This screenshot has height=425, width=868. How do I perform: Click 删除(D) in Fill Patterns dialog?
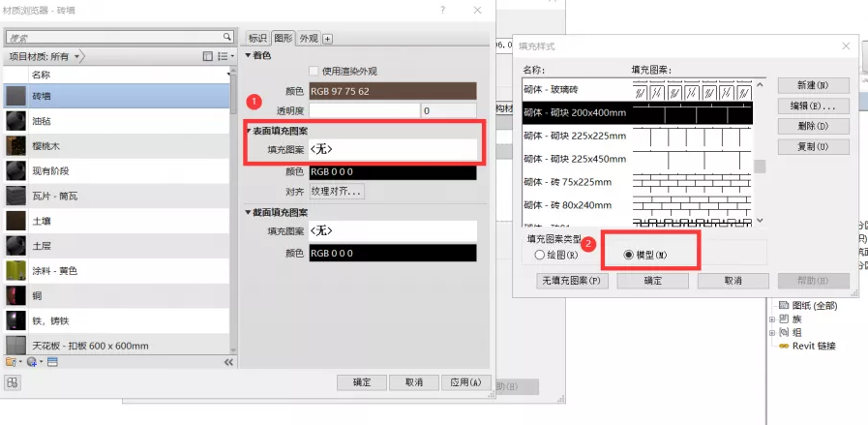[813, 126]
